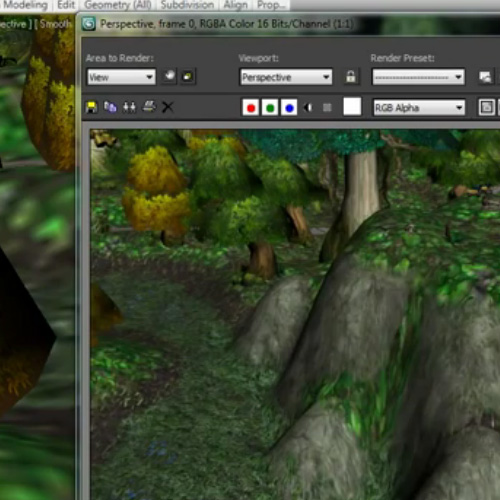Open the Modeling ribbon tab
This screenshot has height=500, width=500.
(x=25, y=5)
